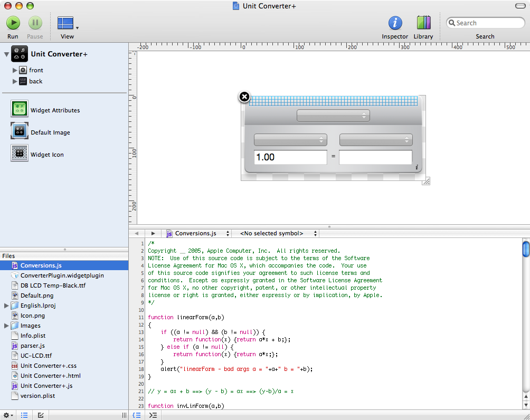Click the grid-patterned title area on widget
This screenshot has height=420, width=530.
tap(333, 101)
